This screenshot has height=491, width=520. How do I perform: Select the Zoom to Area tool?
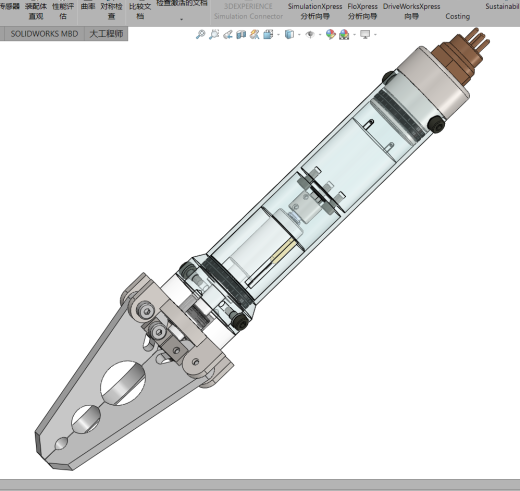[214, 34]
